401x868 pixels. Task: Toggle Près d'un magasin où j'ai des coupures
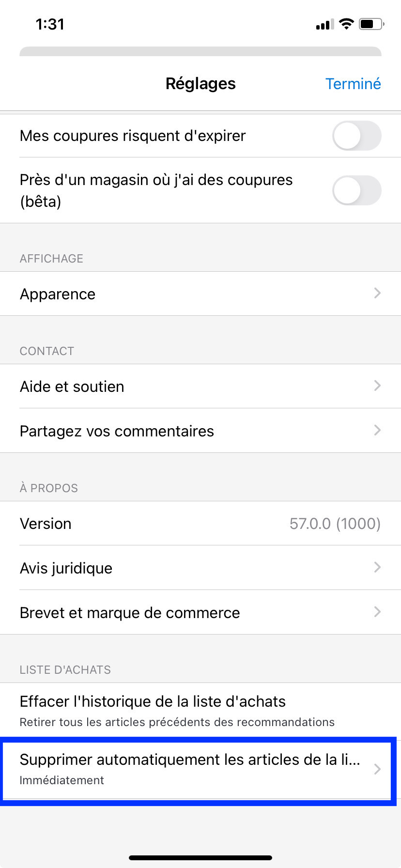(357, 190)
